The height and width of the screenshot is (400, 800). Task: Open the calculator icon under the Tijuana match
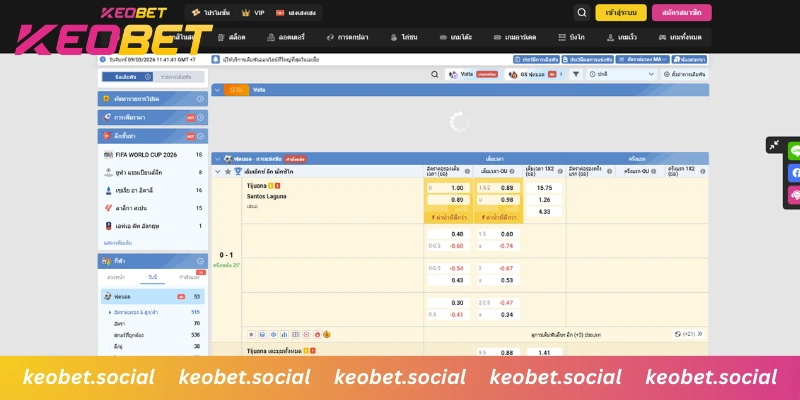click(x=262, y=335)
